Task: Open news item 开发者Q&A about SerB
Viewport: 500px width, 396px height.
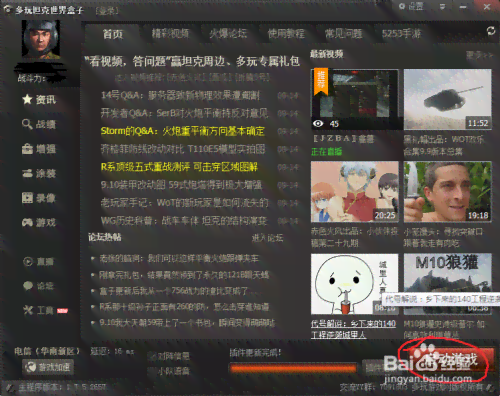Action: [184, 113]
